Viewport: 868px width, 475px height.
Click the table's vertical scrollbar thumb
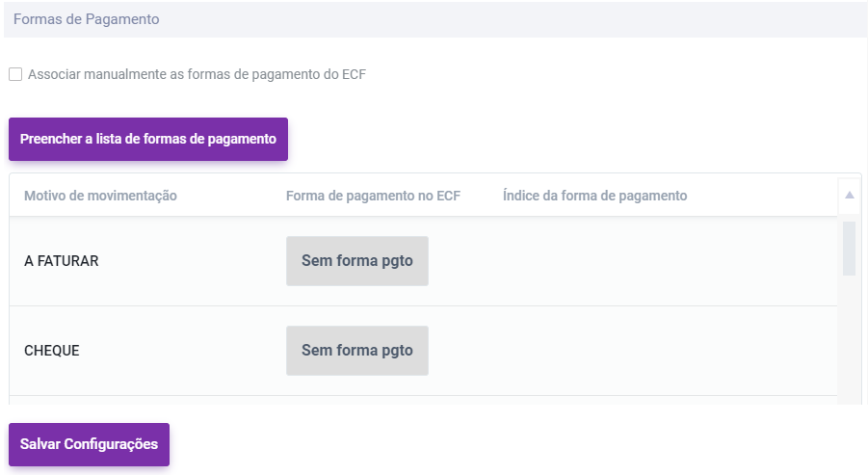tap(849, 248)
